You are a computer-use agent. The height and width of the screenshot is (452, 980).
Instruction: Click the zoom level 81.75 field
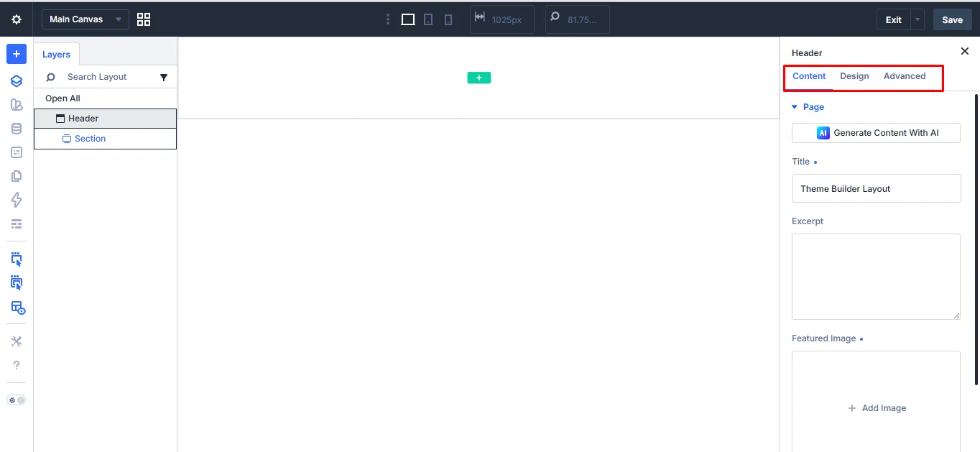click(578, 19)
